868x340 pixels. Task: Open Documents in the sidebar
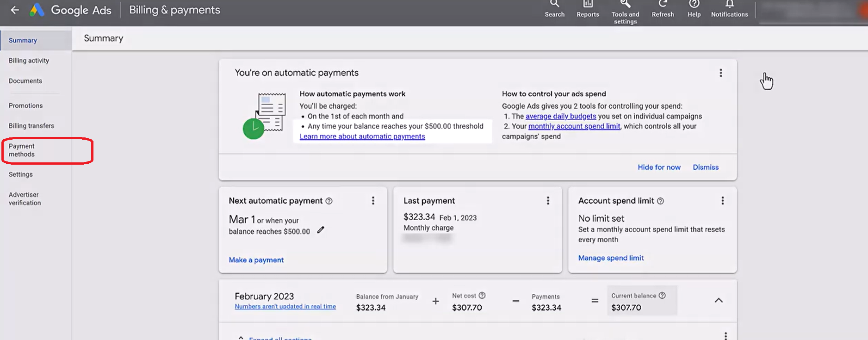[25, 81]
